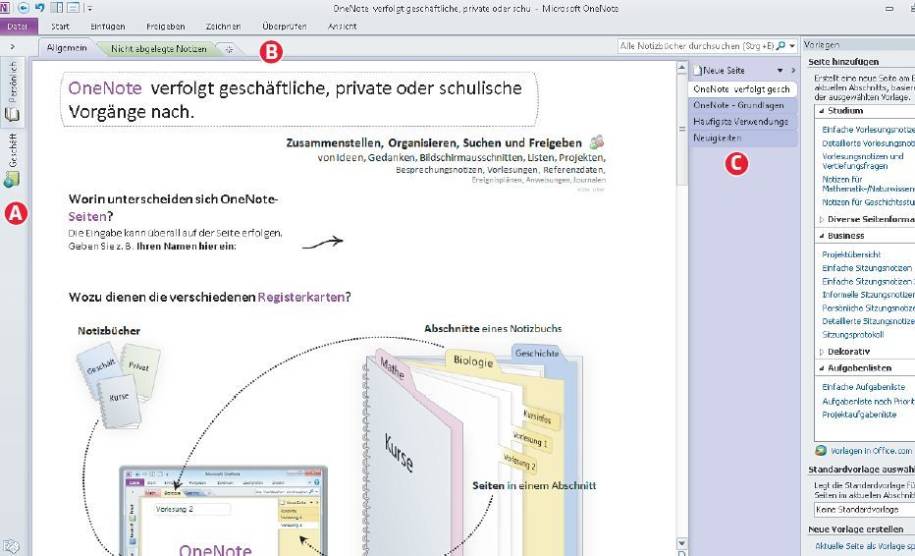Expand the Dekorativ template category
Screen dimensions: 915x556
point(822,352)
